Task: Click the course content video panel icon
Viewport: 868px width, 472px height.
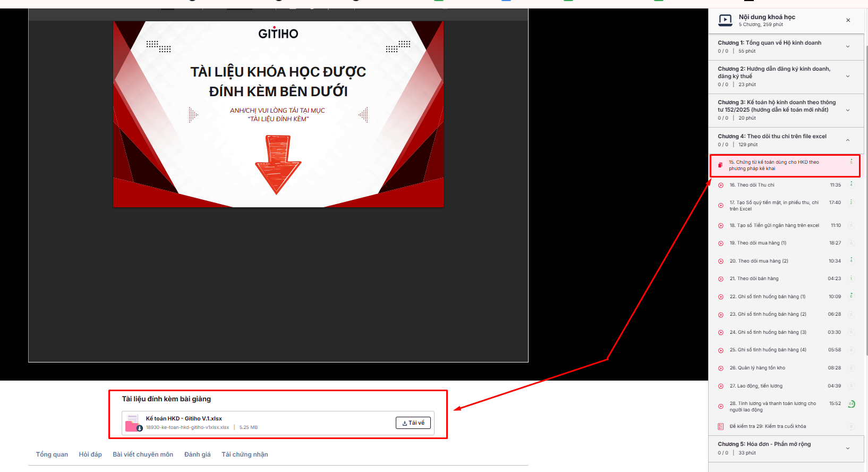Action: pyautogui.click(x=725, y=21)
